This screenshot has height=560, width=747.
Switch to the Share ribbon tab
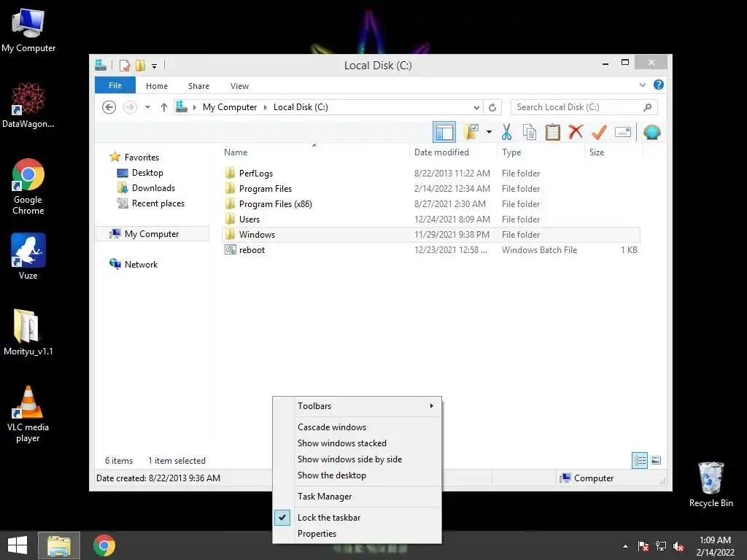tap(198, 86)
